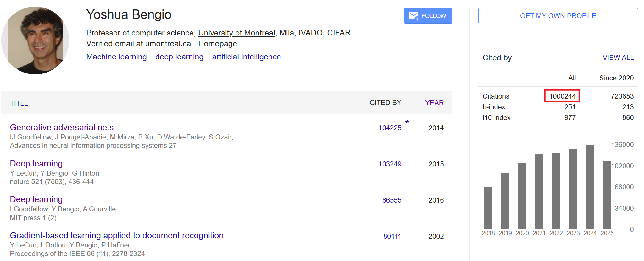Visit the Homepage link
This screenshot has height=261, width=644.
click(x=217, y=44)
